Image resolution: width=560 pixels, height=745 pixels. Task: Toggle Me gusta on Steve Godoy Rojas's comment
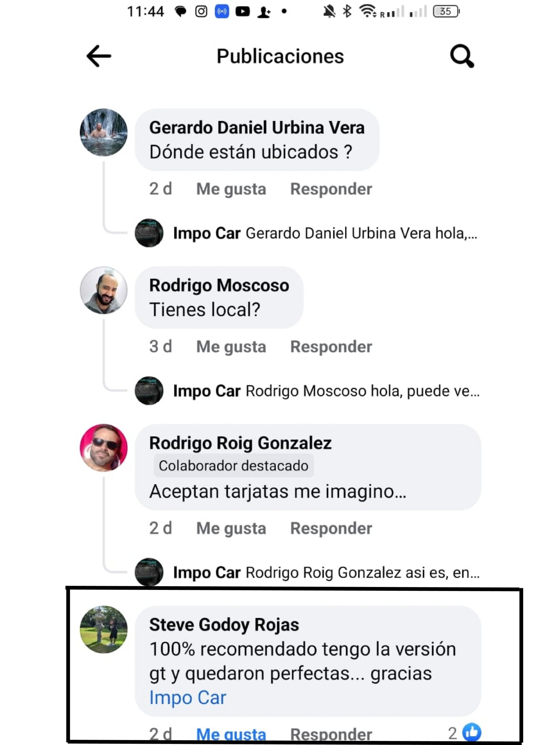coord(231,734)
